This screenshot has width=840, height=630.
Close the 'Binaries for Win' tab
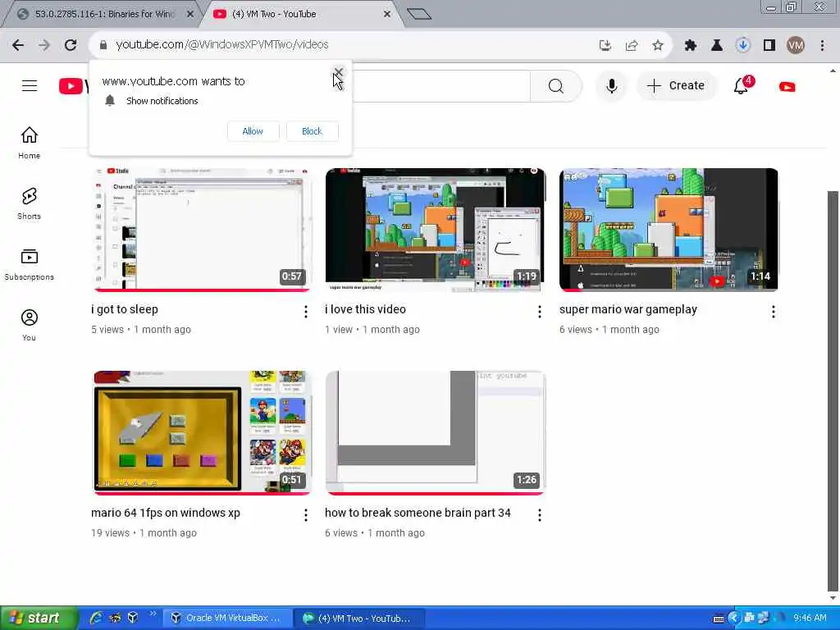[x=190, y=15]
